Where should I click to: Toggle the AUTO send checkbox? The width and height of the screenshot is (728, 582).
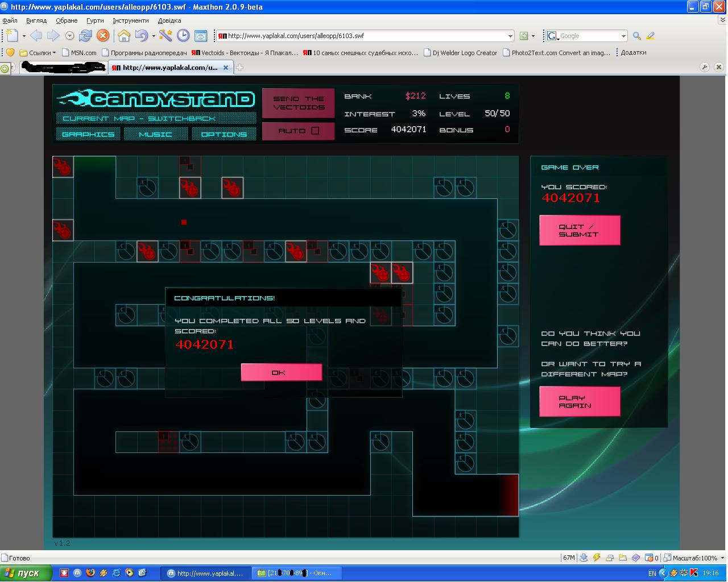click(x=315, y=131)
